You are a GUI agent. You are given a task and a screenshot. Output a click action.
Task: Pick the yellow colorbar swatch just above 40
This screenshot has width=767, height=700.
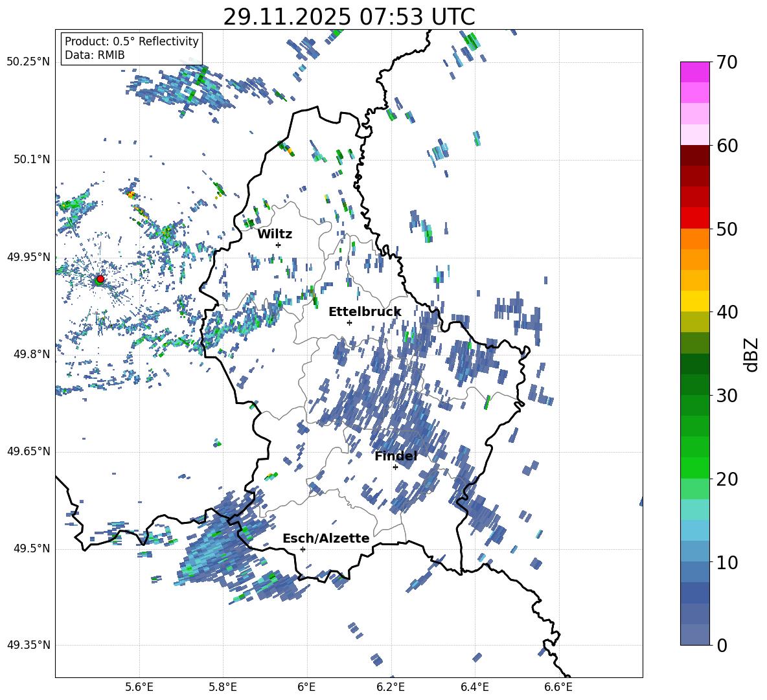coord(694,301)
